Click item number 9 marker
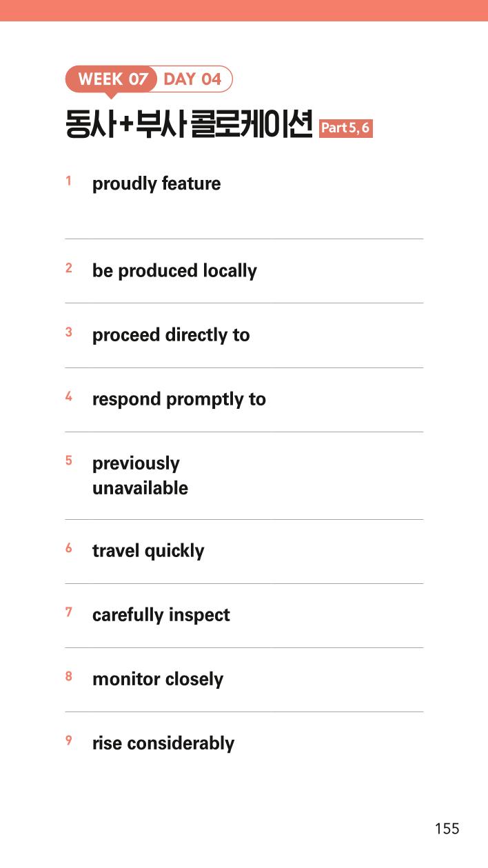This screenshot has height=868, width=488. (x=69, y=740)
